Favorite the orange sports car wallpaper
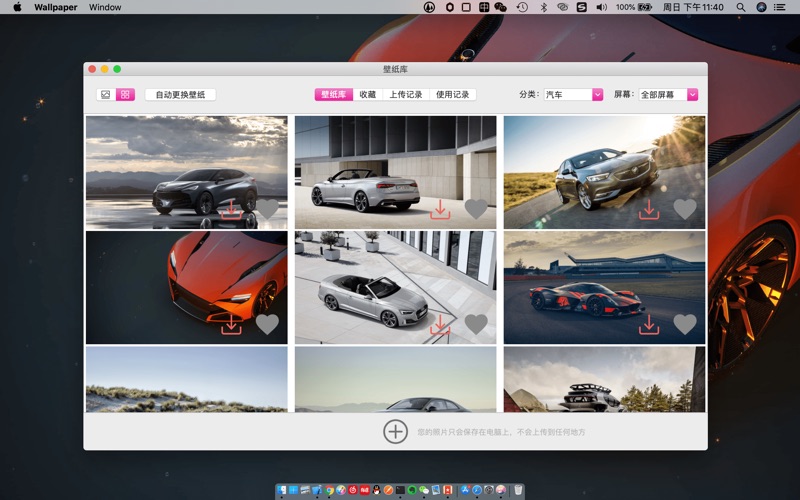 pyautogui.click(x=267, y=324)
